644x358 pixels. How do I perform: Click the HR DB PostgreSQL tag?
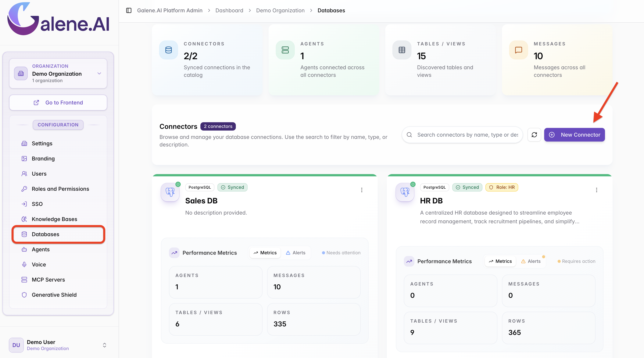click(x=435, y=187)
